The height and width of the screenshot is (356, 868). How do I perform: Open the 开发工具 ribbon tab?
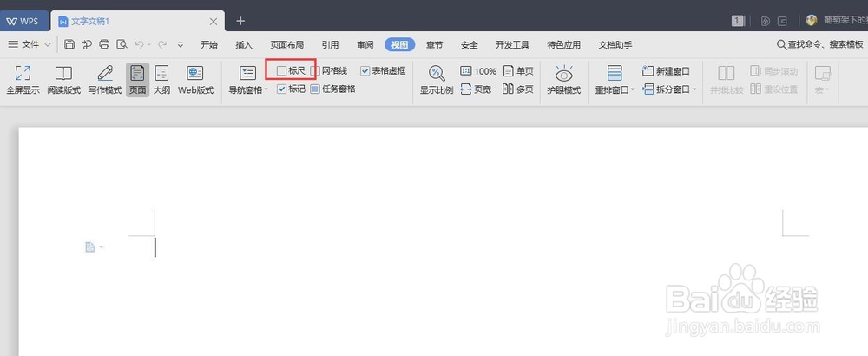coord(512,45)
